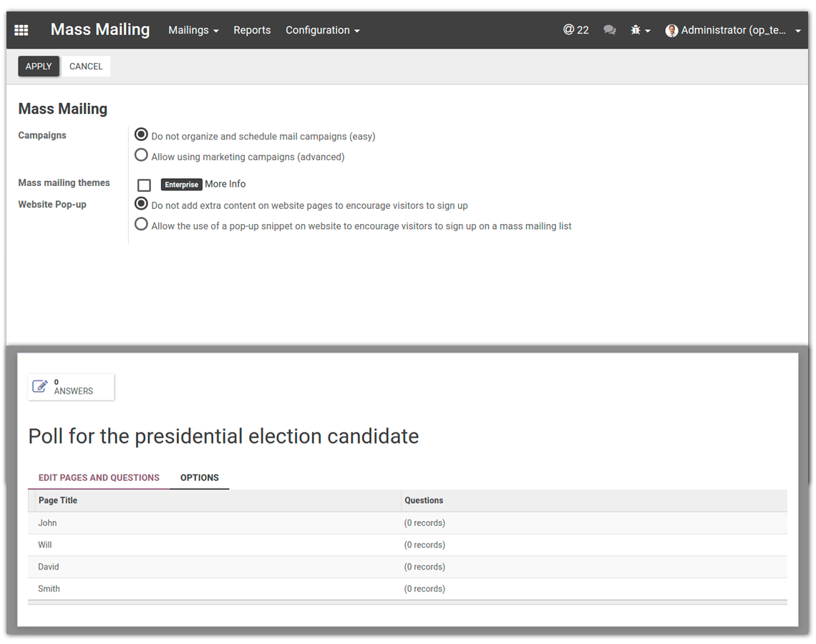
Task: View the 22 mention notifications
Action: pos(575,29)
